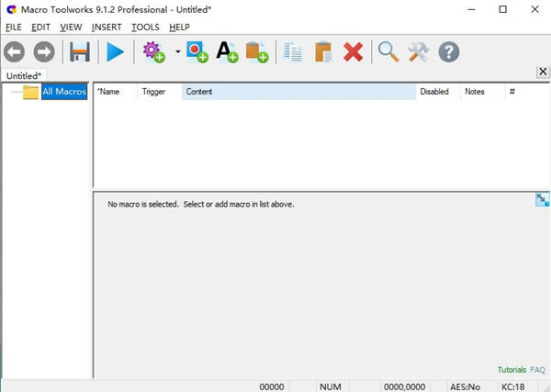Save the macro file with floppy icon
The image size is (551, 392).
point(80,52)
